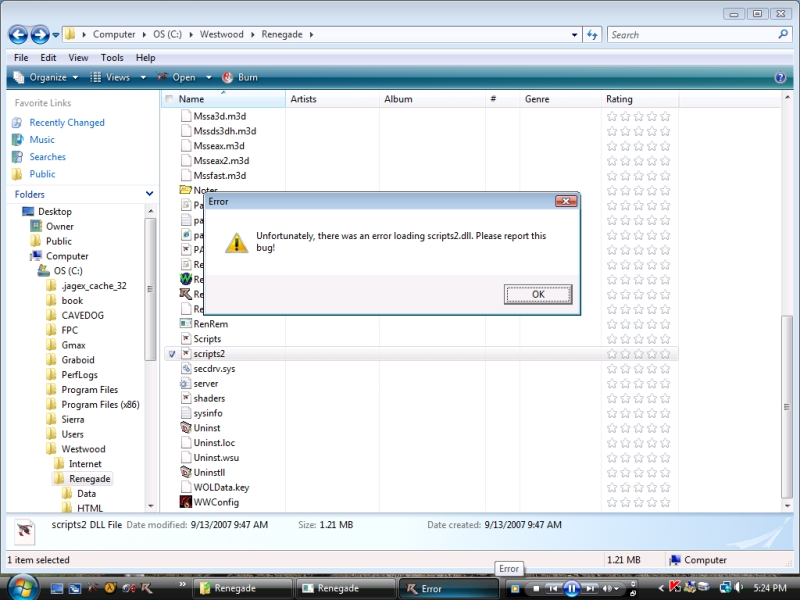Uncheck the scripts2 file checkbox
800x600 pixels.
171,354
